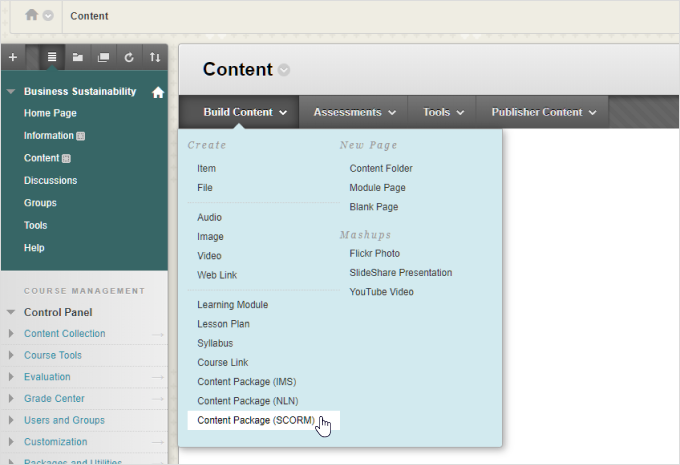
Task: Go to the Home Page link
Action: click(50, 114)
